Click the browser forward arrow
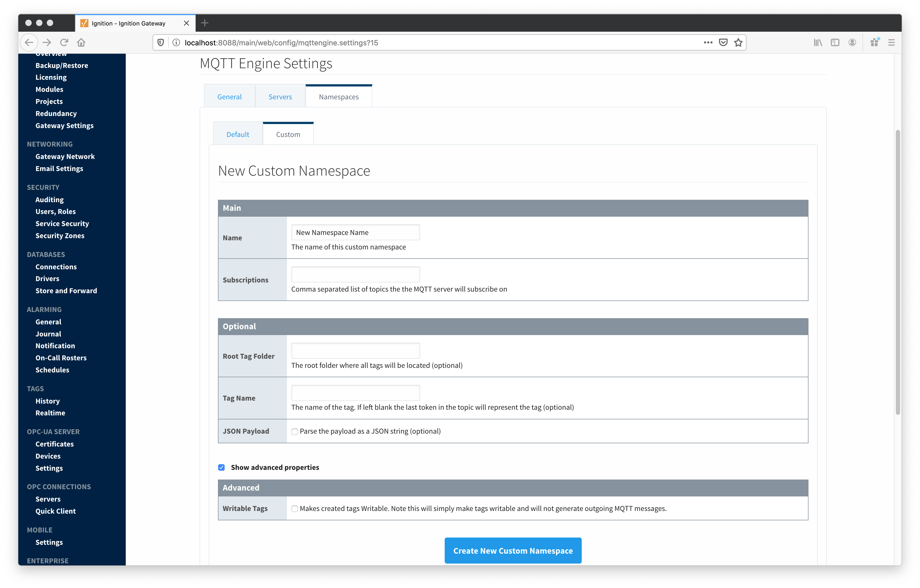This screenshot has height=588, width=920. 46,42
